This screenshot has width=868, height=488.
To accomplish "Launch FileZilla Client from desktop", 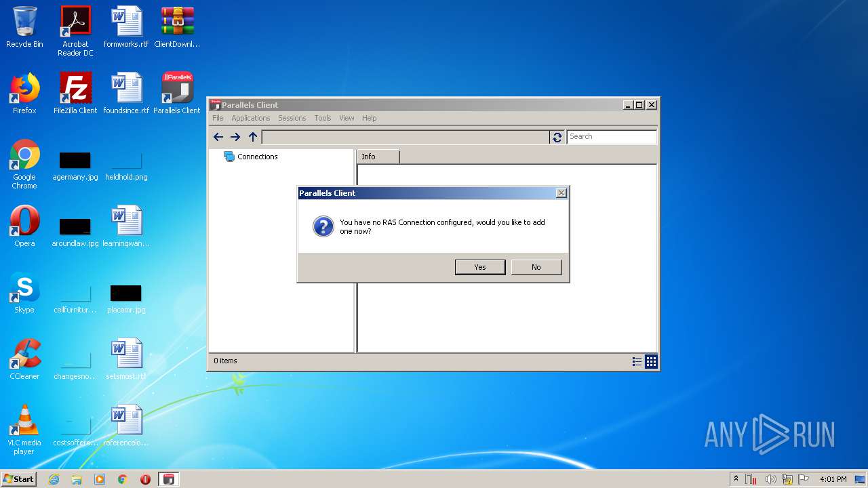I will (x=75, y=94).
